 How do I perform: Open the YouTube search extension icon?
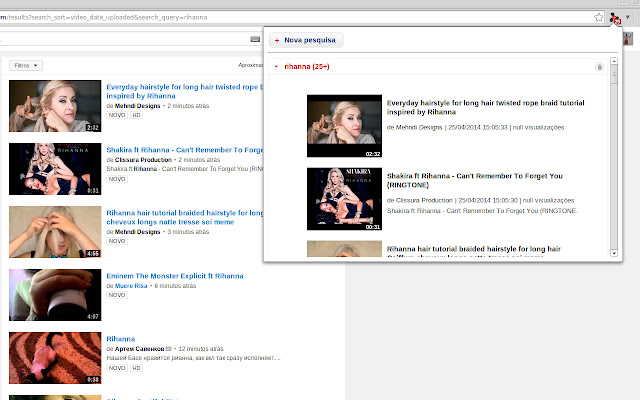tap(615, 18)
